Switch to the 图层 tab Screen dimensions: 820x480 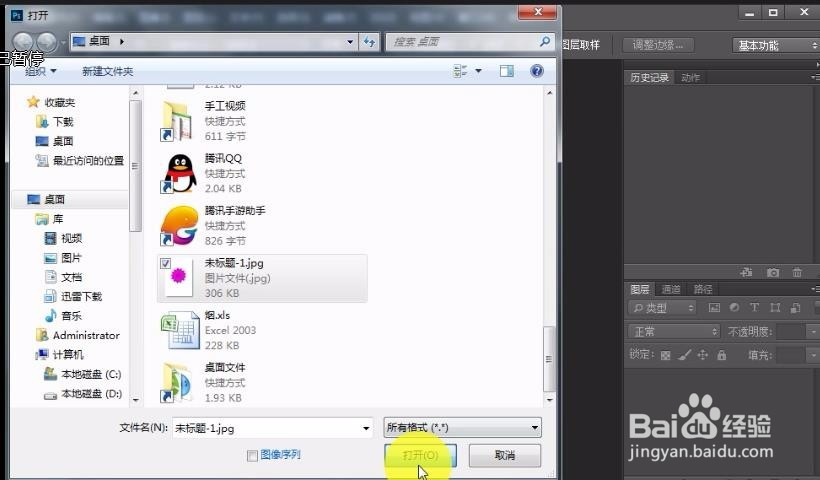click(640, 289)
